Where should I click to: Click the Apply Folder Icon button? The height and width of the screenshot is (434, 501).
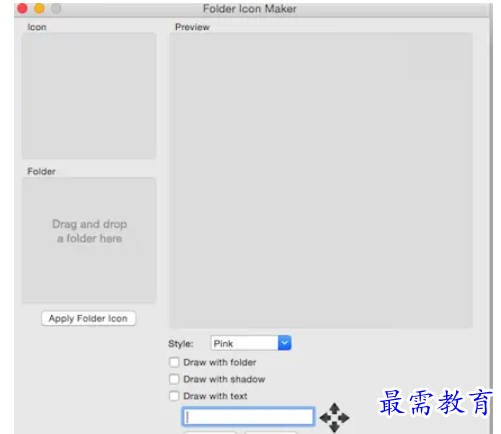88,318
